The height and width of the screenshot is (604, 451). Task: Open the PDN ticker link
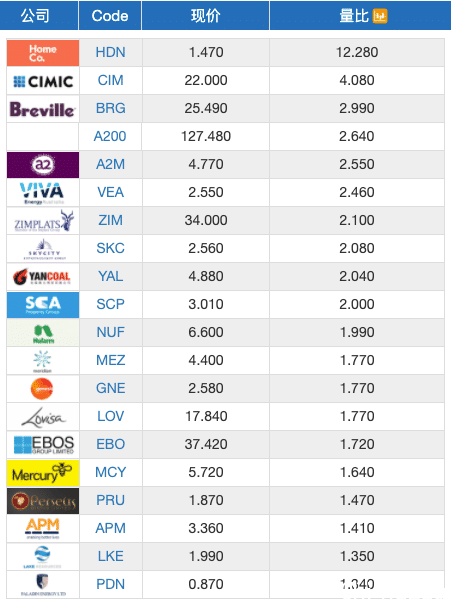(x=111, y=584)
